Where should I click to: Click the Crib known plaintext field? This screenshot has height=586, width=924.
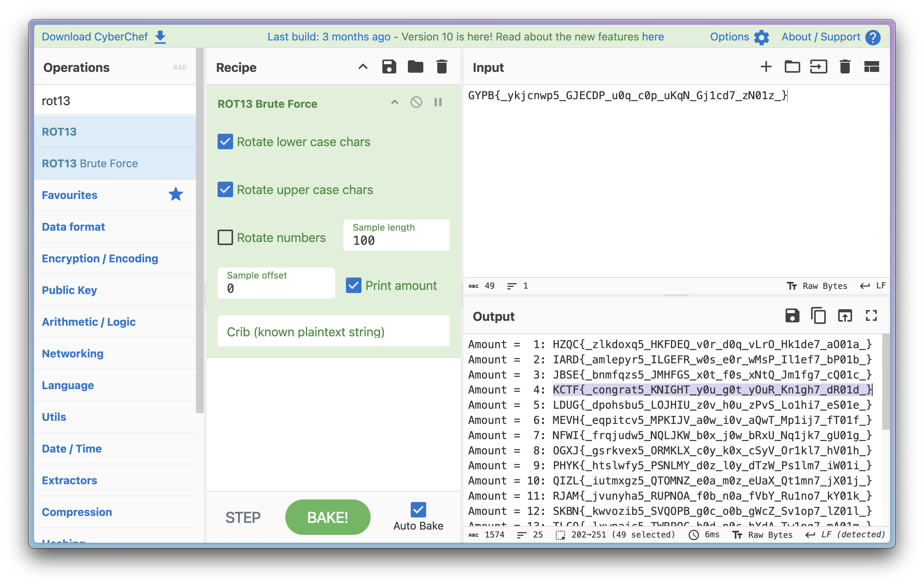(333, 332)
